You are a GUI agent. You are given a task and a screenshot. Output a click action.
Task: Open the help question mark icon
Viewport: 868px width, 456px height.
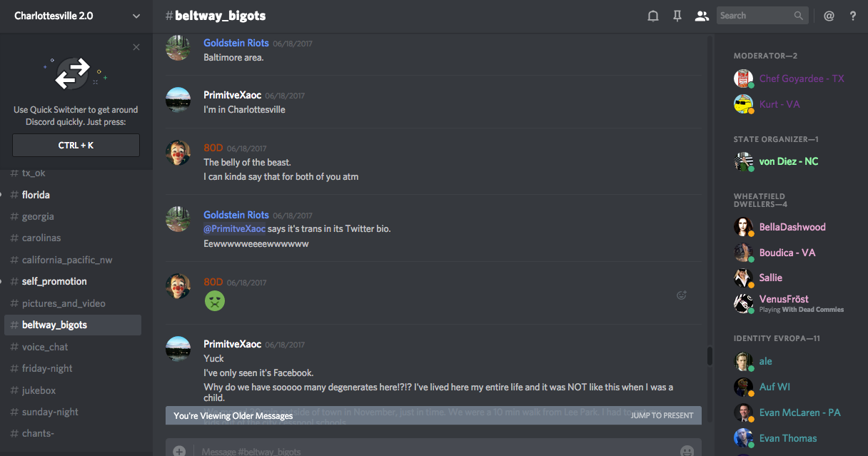coord(852,16)
